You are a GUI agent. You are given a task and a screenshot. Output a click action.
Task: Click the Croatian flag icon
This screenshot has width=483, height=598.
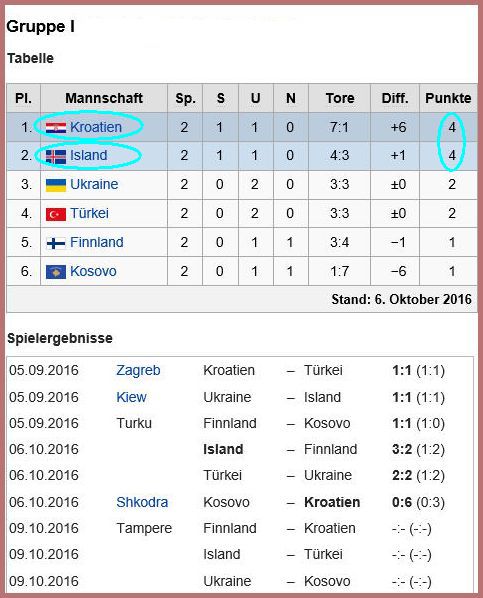click(56, 127)
